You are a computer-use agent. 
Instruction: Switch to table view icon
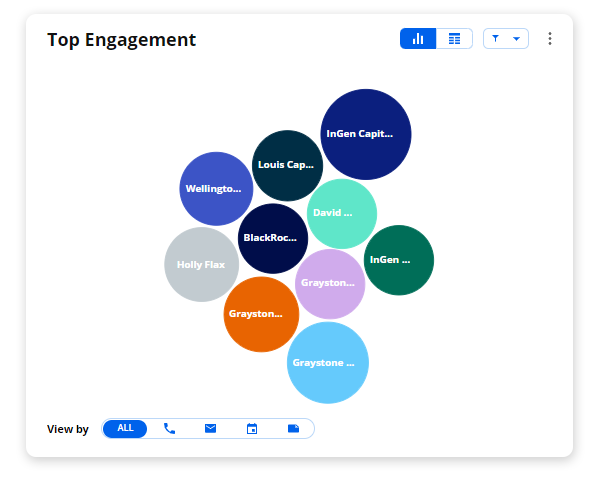coord(454,39)
